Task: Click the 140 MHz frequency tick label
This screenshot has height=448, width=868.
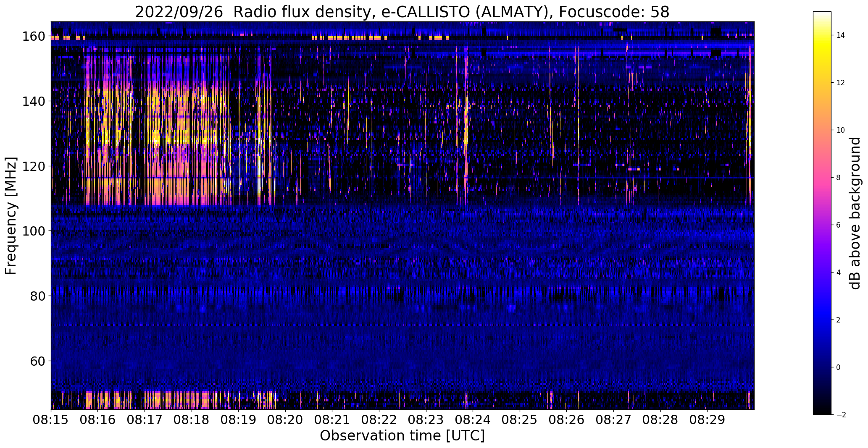Action: point(35,102)
